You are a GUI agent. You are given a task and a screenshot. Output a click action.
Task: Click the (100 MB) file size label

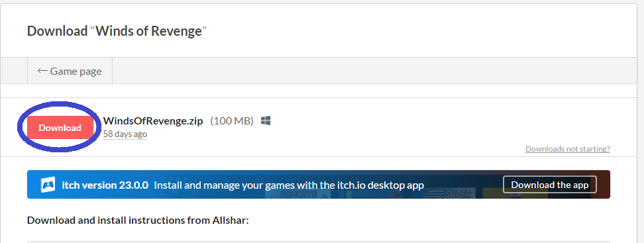tap(232, 121)
